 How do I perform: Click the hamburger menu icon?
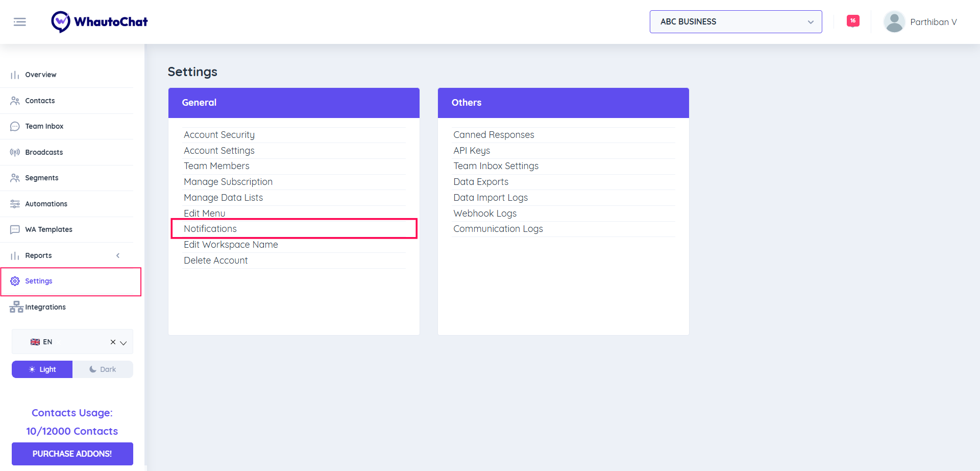tap(20, 22)
